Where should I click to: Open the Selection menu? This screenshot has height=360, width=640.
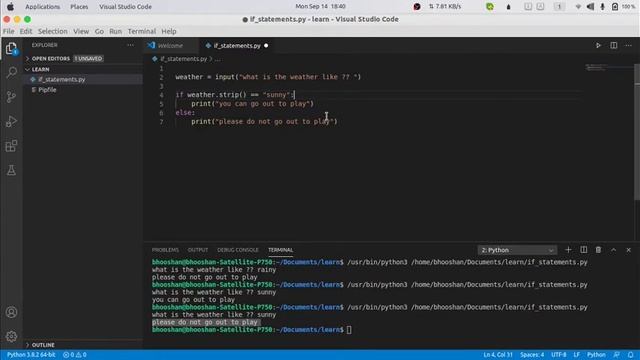coord(53,31)
